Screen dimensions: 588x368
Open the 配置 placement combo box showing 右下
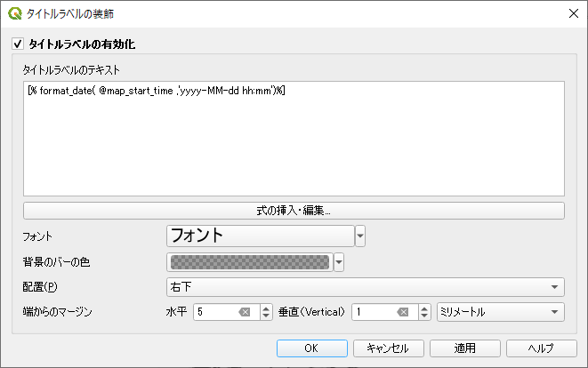tap(366, 287)
